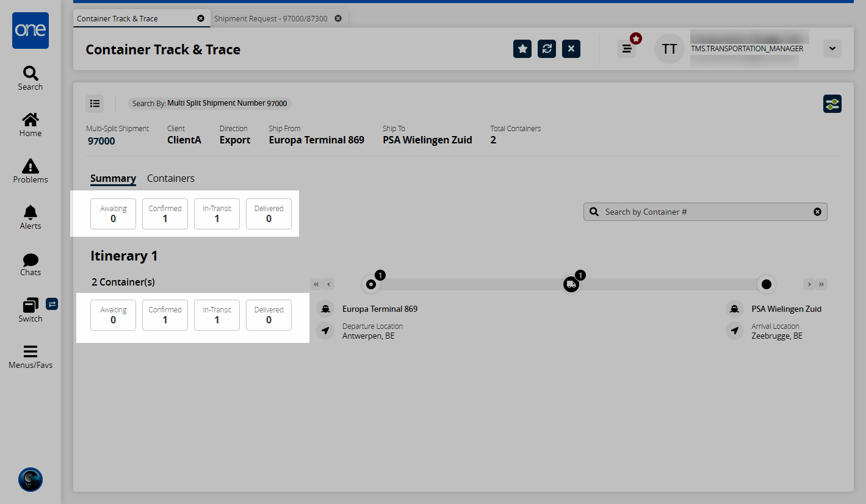Viewport: 866px width, 504px height.
Task: Toggle the list view icon near Search By
Action: click(95, 104)
